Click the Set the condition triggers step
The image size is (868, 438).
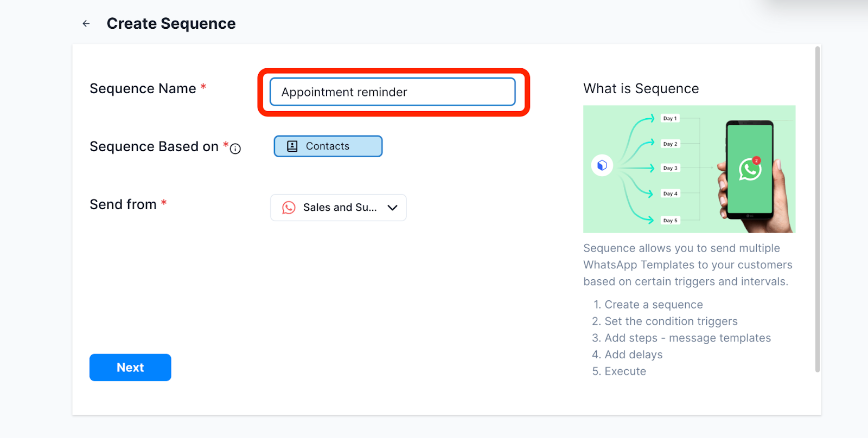point(671,321)
